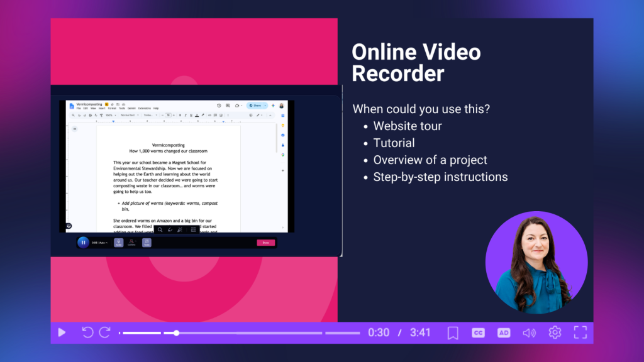This screenshot has width=644, height=362.
Task: Open the Tools button in the recorder bar
Action: pyautogui.click(x=147, y=243)
